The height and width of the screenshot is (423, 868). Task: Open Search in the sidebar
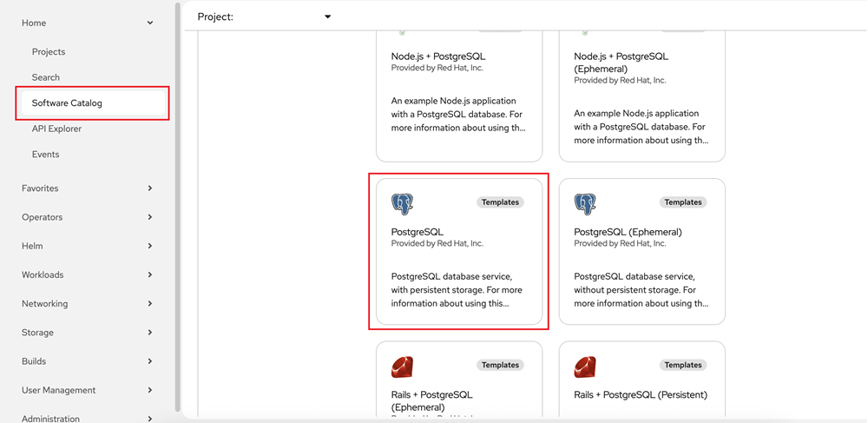tap(45, 77)
